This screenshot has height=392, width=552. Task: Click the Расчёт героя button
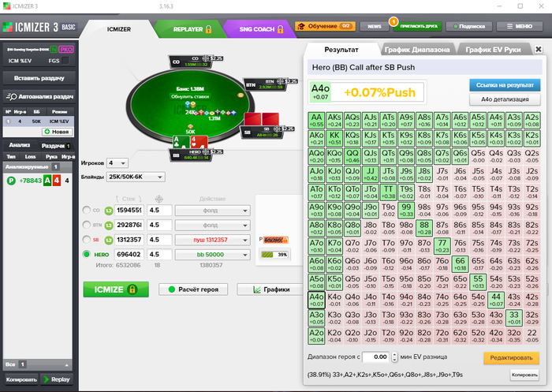tap(193, 289)
